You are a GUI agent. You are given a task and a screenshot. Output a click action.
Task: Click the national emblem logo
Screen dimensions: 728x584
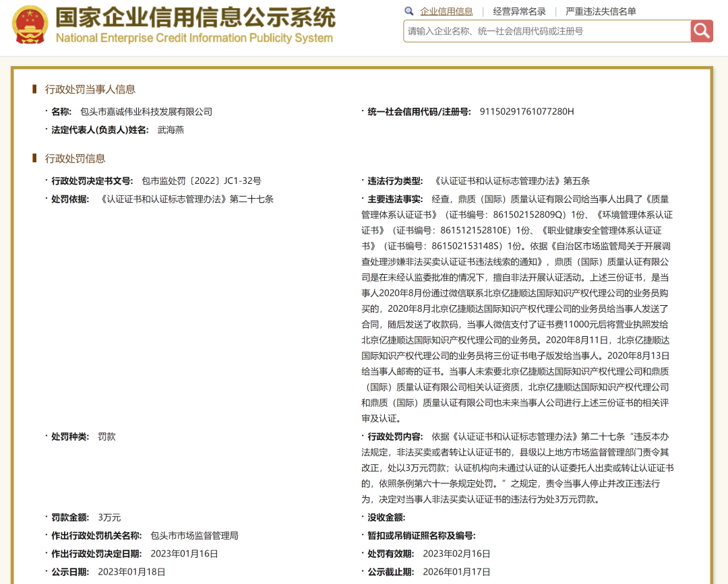coord(30,24)
